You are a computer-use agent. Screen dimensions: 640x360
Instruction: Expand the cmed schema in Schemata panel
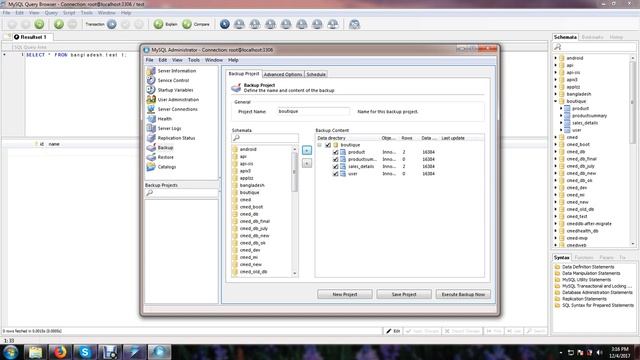[x=556, y=137]
